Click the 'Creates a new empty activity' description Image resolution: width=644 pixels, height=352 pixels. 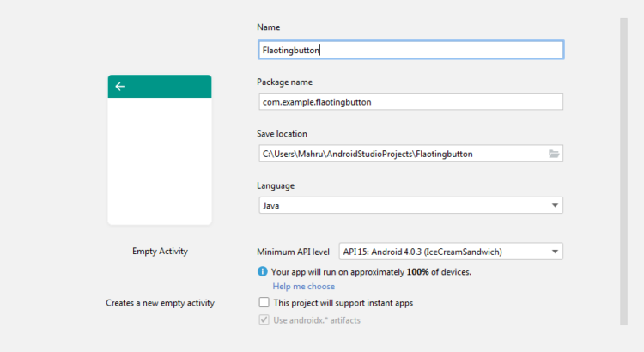pos(160,303)
